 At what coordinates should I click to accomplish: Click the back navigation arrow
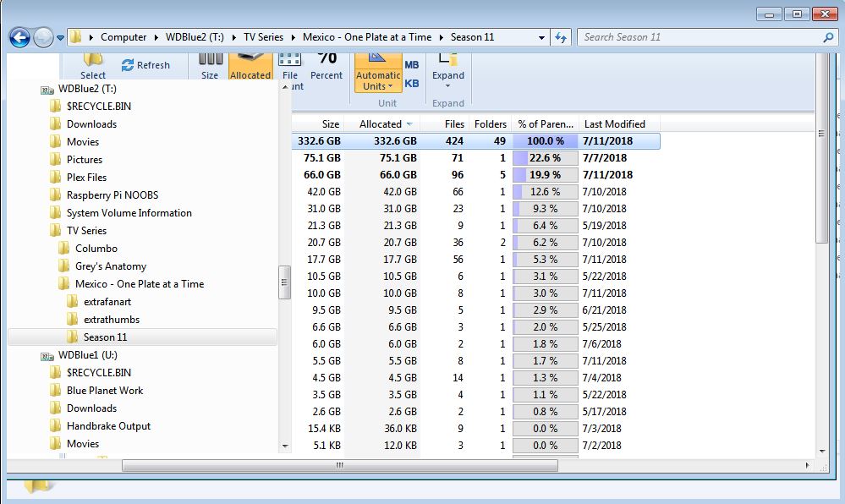tap(20, 37)
